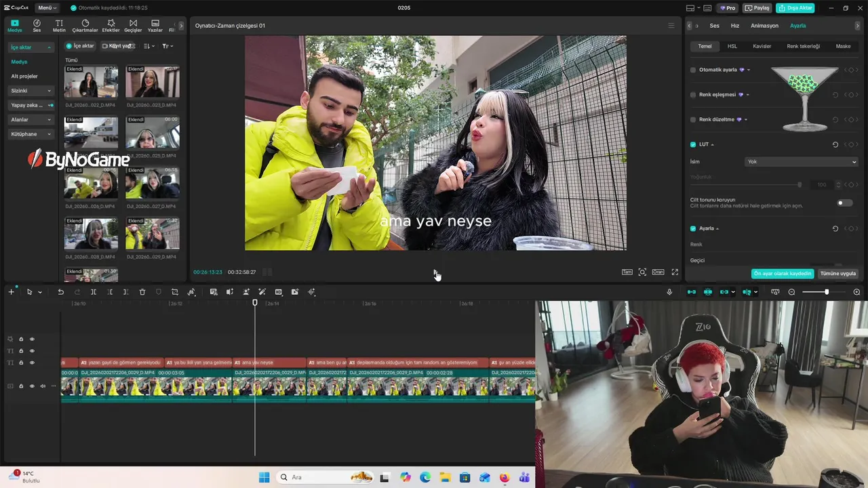The width and height of the screenshot is (868, 488).
Task: Expand the Kütüphane sidebar section
Action: 31,134
